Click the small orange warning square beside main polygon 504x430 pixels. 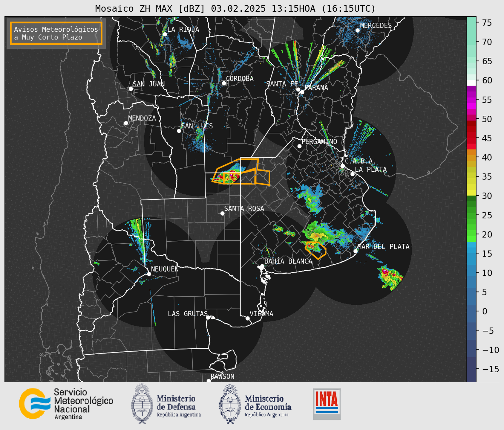tap(263, 177)
